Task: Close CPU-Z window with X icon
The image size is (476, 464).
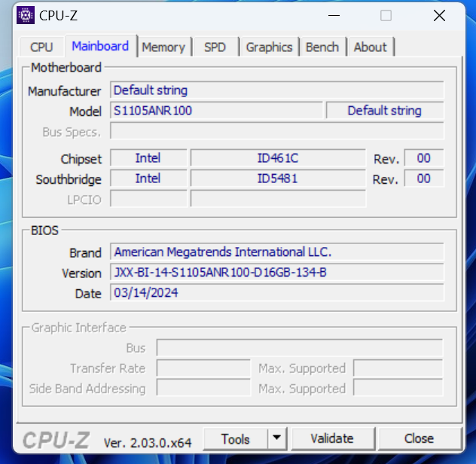Action: pyautogui.click(x=439, y=15)
